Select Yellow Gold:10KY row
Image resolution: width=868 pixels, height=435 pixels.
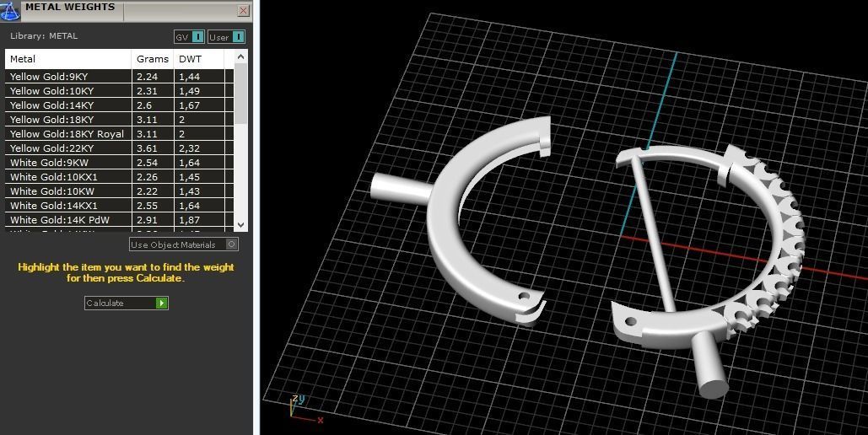pyautogui.click(x=119, y=91)
